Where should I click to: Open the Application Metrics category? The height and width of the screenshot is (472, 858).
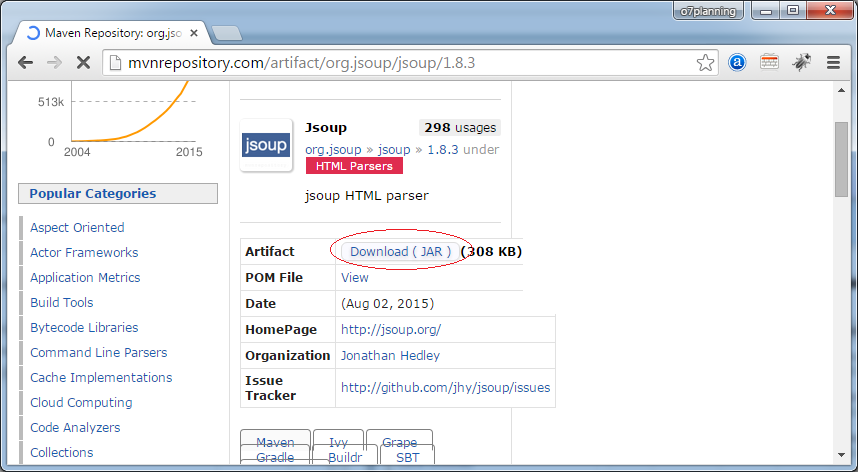pos(85,277)
